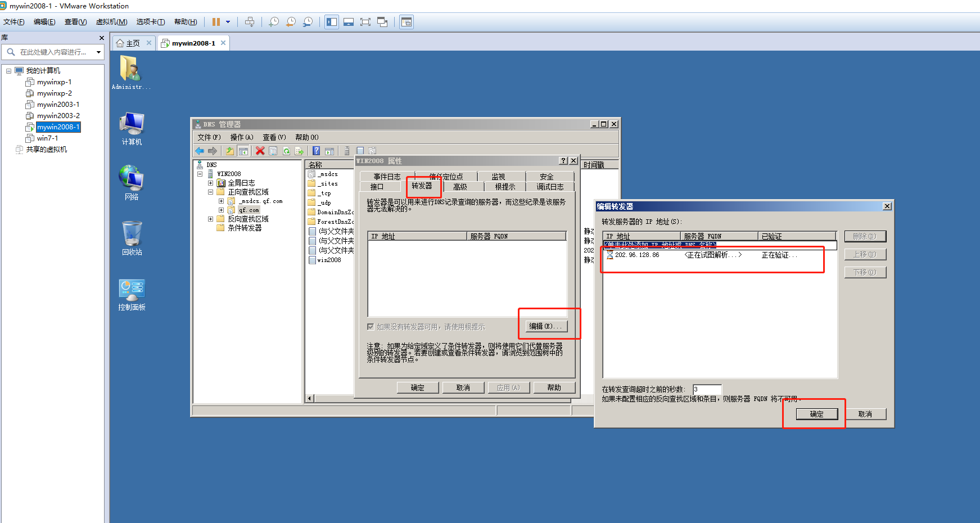Click the VMware pause virtual machine icon

(216, 22)
